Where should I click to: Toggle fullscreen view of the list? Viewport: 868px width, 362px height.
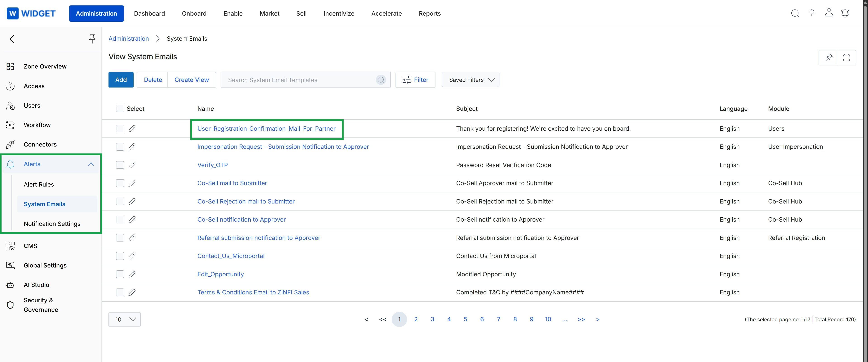[847, 57]
